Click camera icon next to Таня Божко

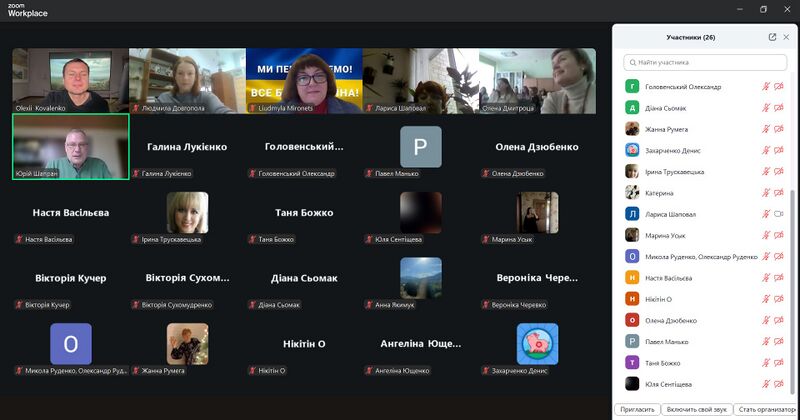[779, 362]
